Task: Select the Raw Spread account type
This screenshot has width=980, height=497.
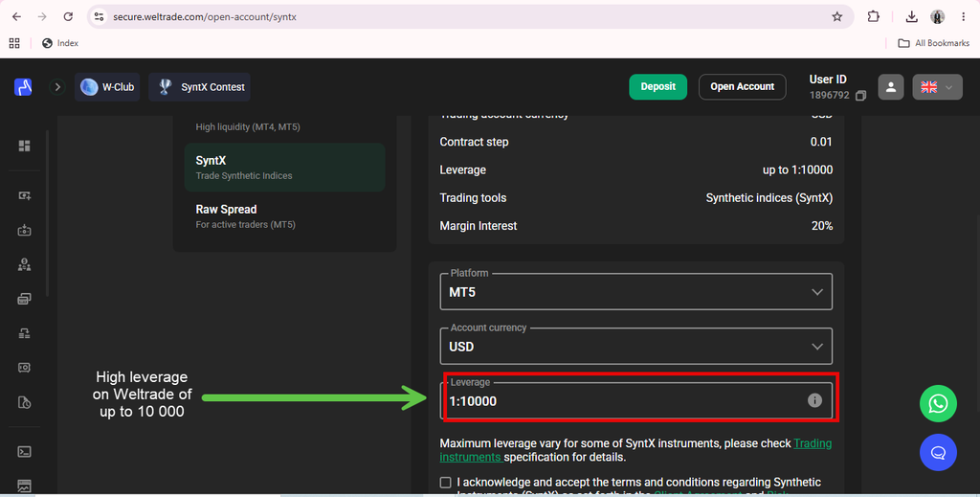Action: tap(284, 216)
